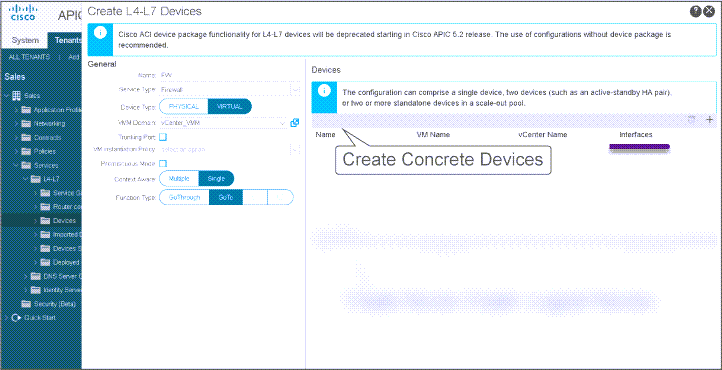The height and width of the screenshot is (370, 722).
Task: Switch to the System tab
Action: (x=25, y=40)
